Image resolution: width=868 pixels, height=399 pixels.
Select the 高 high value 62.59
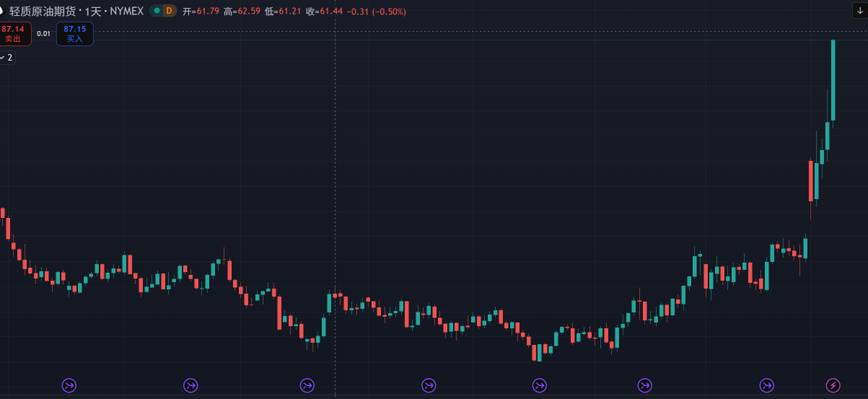(x=250, y=12)
